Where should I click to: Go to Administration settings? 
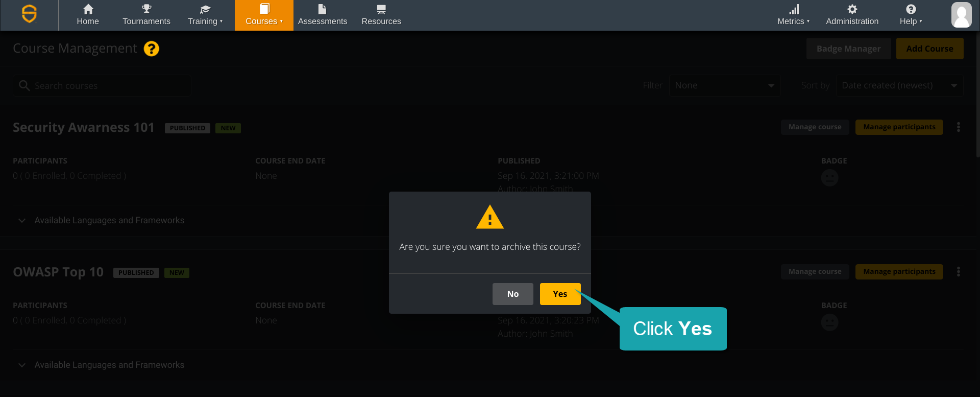point(852,15)
